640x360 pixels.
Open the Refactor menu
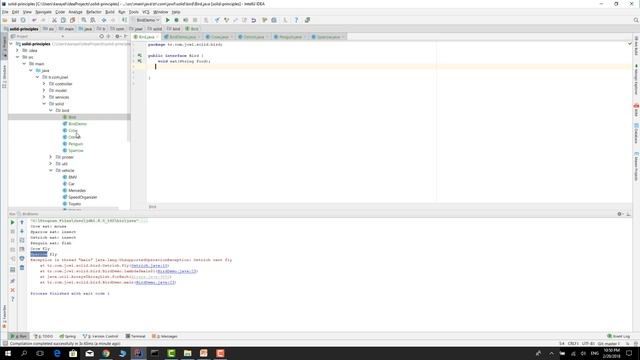(x=93, y=12)
